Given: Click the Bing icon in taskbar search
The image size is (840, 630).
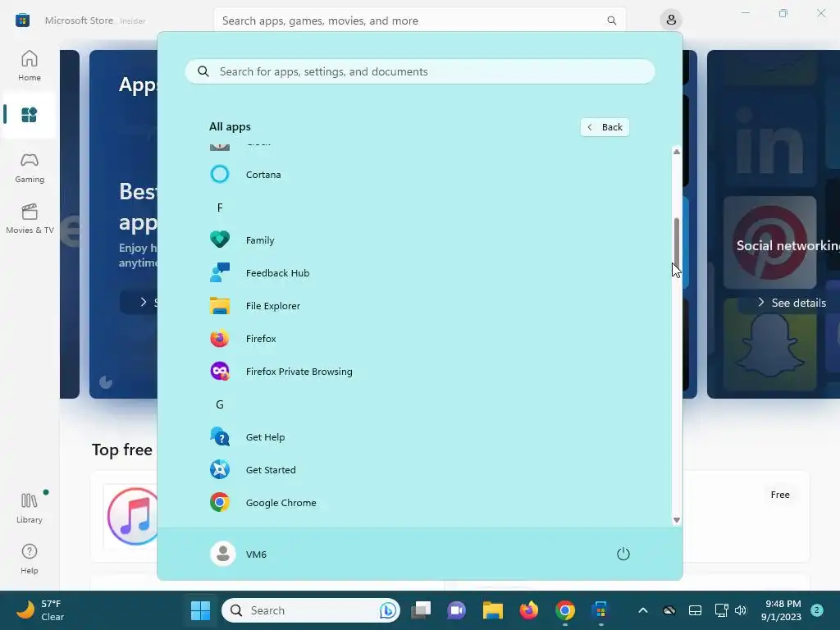Looking at the screenshot, I should [x=388, y=610].
